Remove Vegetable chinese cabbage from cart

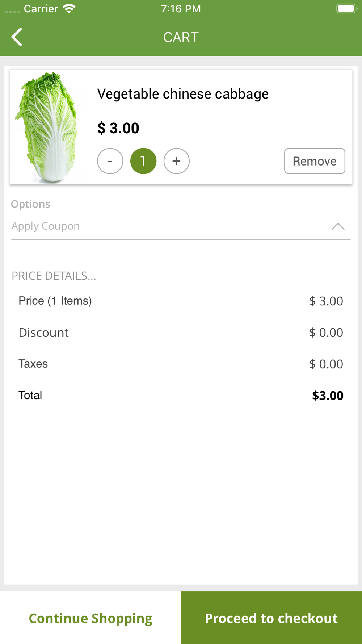[x=315, y=161]
